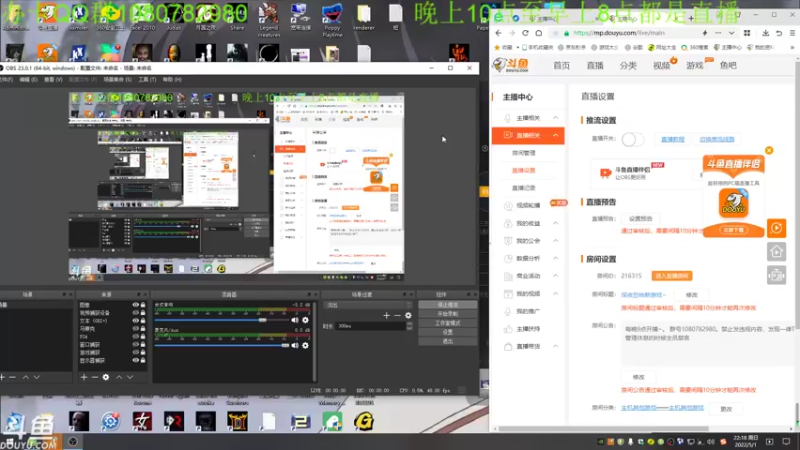Go back with the browser back arrow
This screenshot has height=450, width=800.
[x=498, y=33]
